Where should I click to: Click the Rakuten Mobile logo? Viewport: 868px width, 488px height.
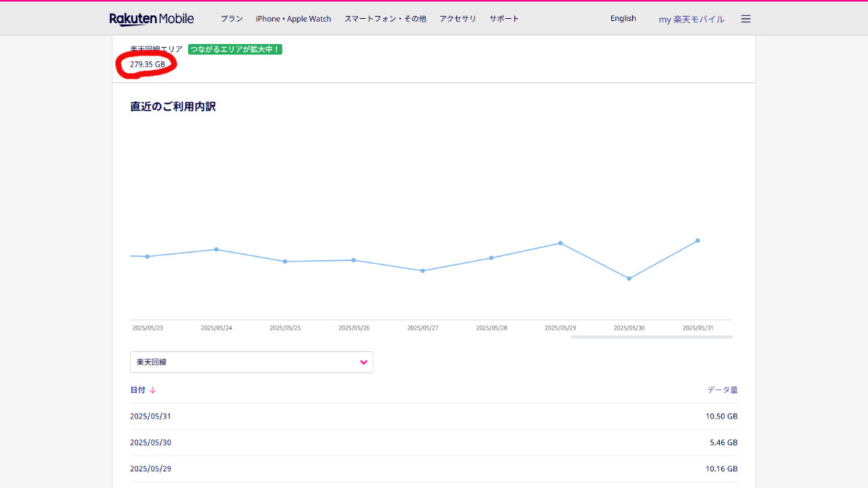[x=152, y=19]
